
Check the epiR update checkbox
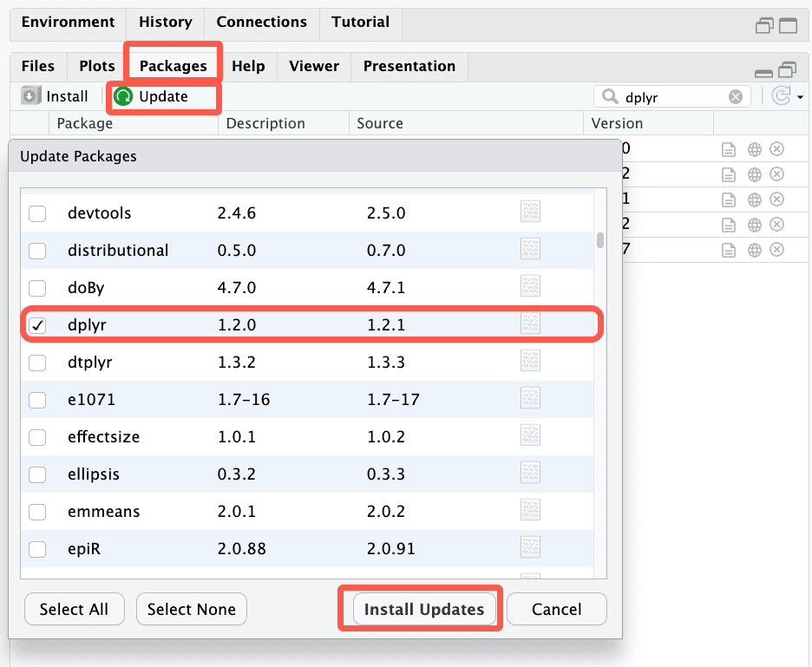[x=37, y=549]
